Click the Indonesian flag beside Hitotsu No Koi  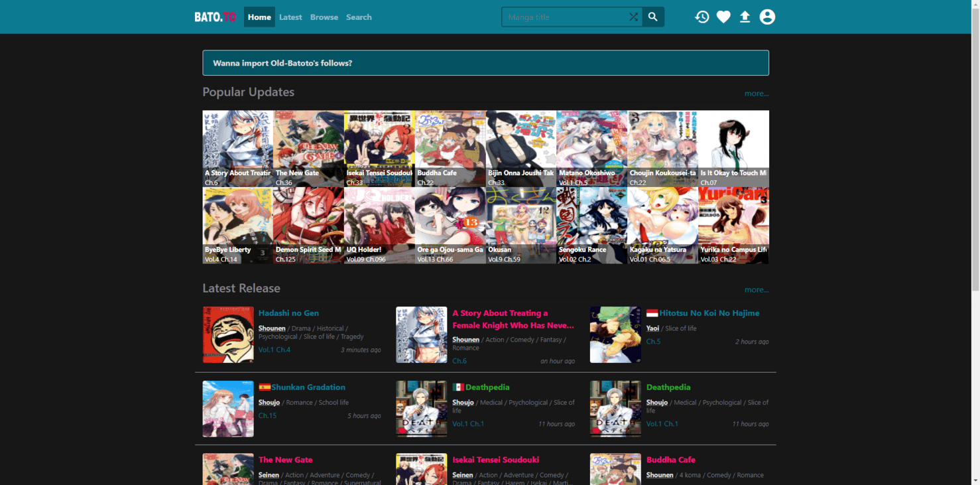[x=652, y=313]
